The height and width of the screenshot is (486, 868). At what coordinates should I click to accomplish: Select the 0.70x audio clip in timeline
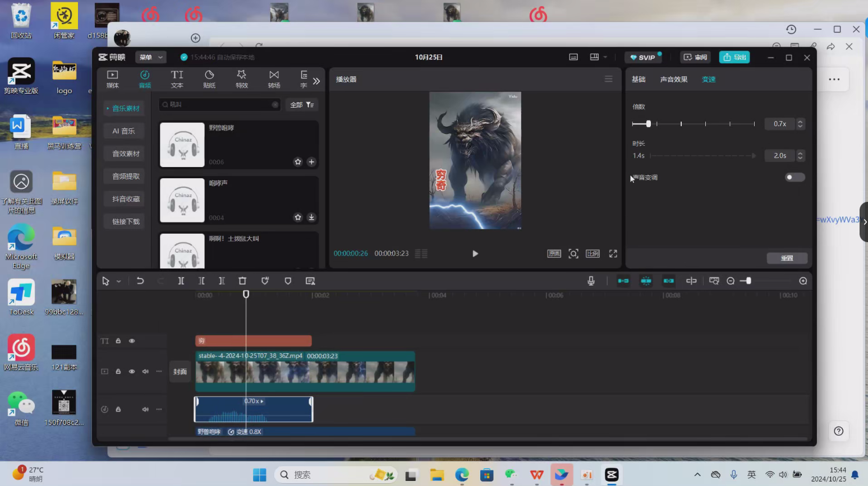[254, 409]
